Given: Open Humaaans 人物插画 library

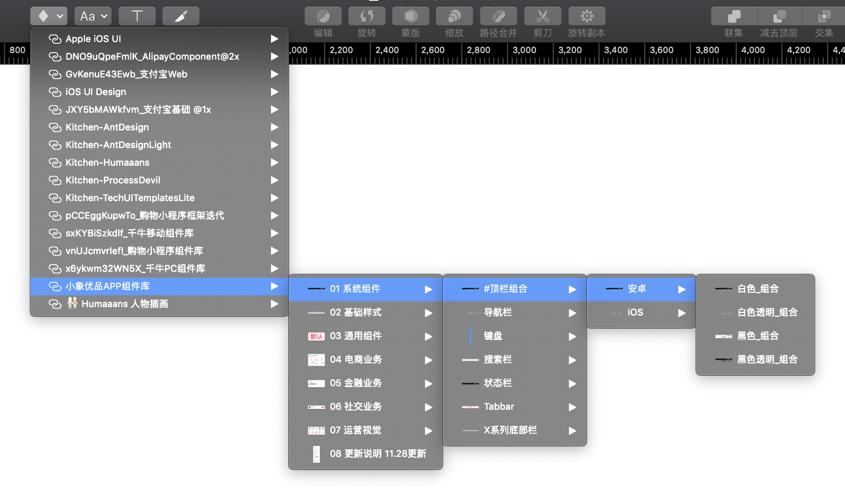Looking at the screenshot, I should [x=159, y=304].
